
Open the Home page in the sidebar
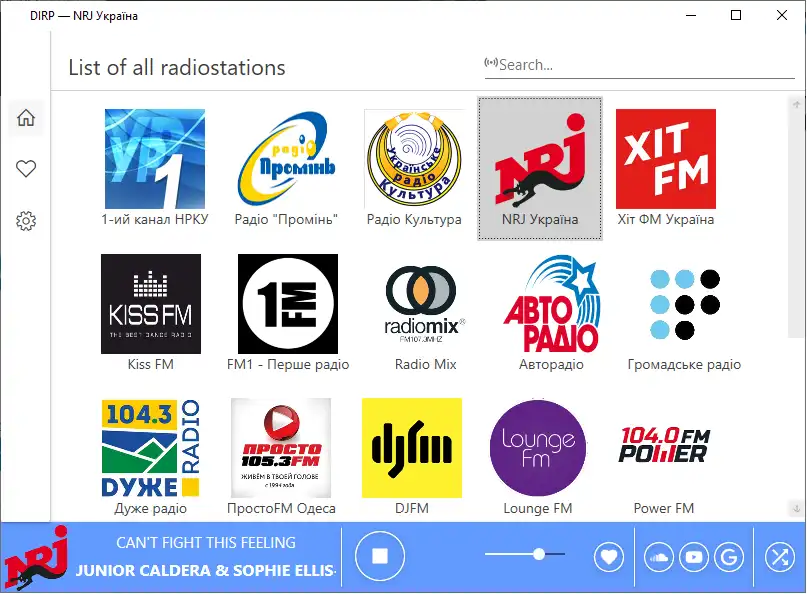click(x=26, y=118)
